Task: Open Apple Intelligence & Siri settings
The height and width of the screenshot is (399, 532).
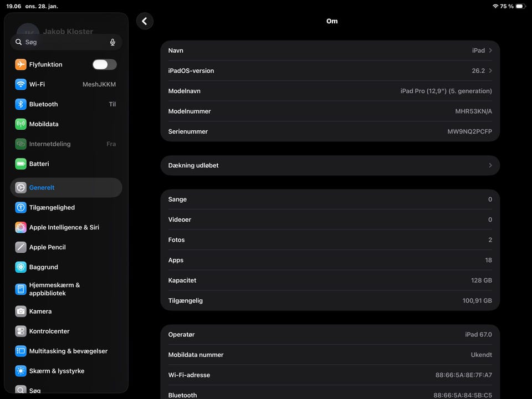Action: pyautogui.click(x=66, y=227)
